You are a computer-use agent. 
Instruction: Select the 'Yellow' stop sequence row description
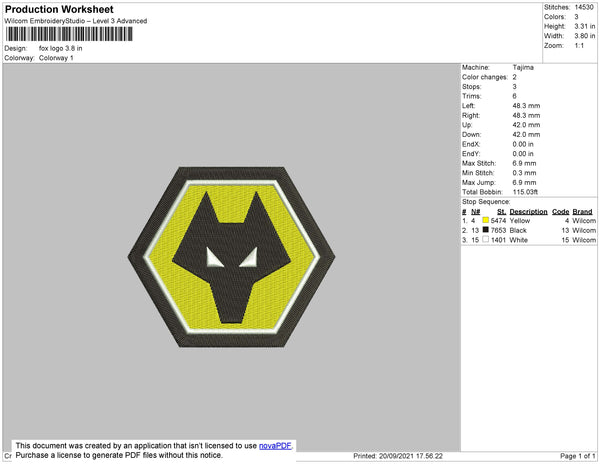[x=520, y=221]
